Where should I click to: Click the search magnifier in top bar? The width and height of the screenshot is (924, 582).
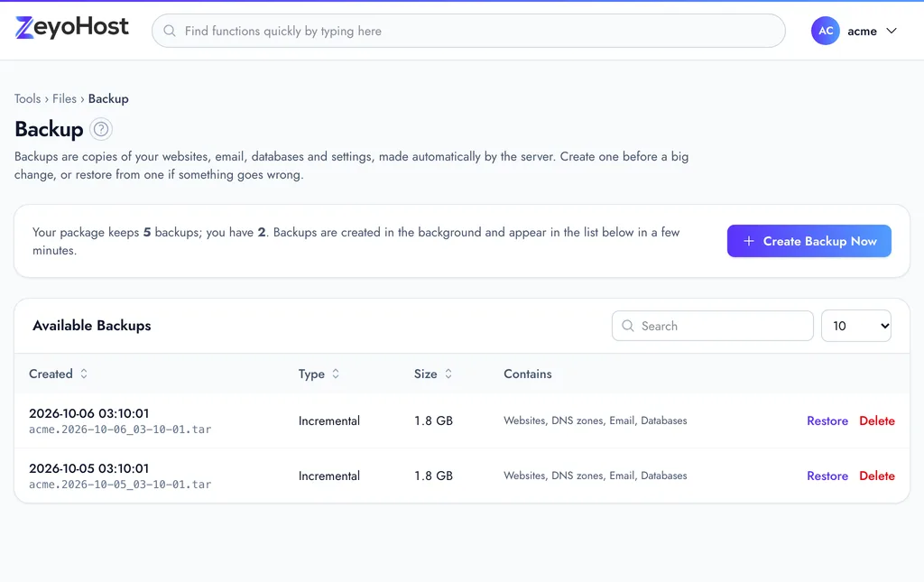tap(170, 31)
